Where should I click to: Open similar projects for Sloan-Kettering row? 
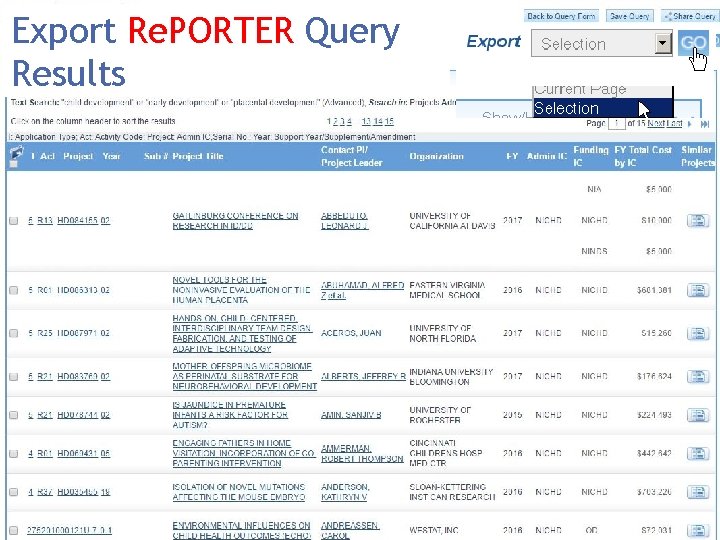(698, 492)
